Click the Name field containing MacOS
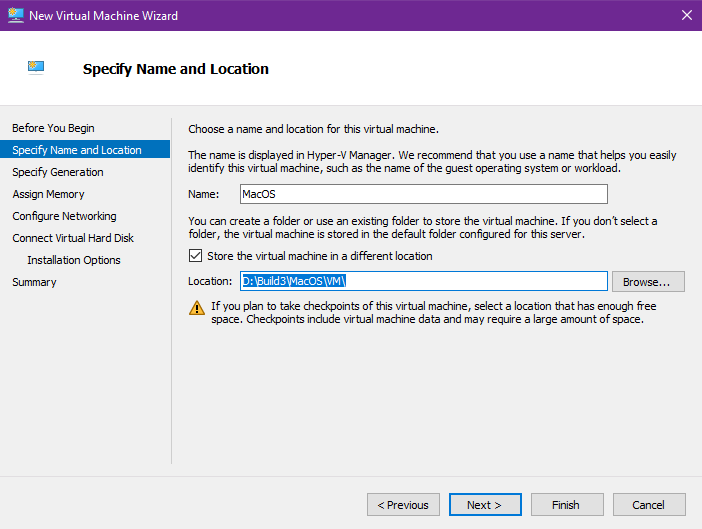Viewport: 702px width, 529px height. tap(423, 194)
